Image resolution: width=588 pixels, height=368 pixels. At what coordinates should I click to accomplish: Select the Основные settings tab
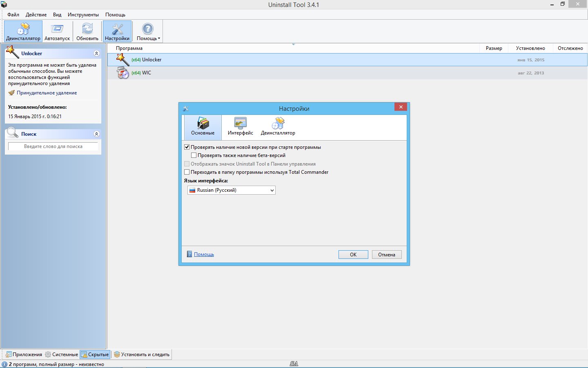pos(203,127)
